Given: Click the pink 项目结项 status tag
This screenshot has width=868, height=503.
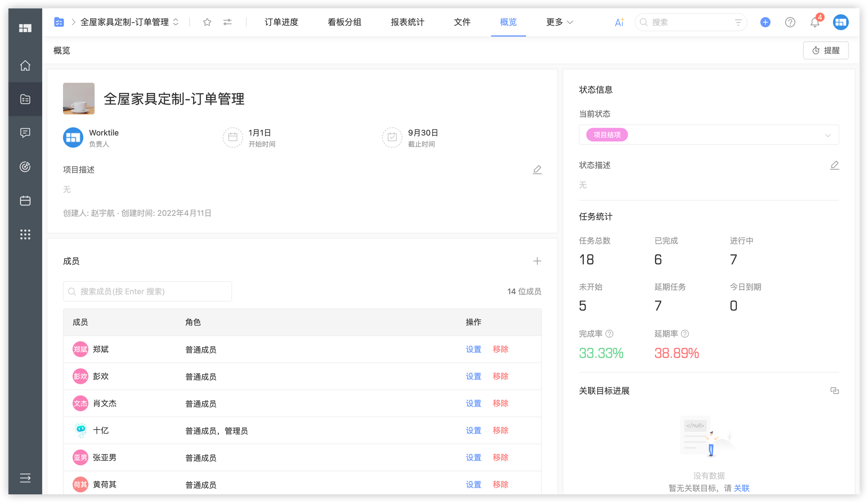Looking at the screenshot, I should (607, 135).
